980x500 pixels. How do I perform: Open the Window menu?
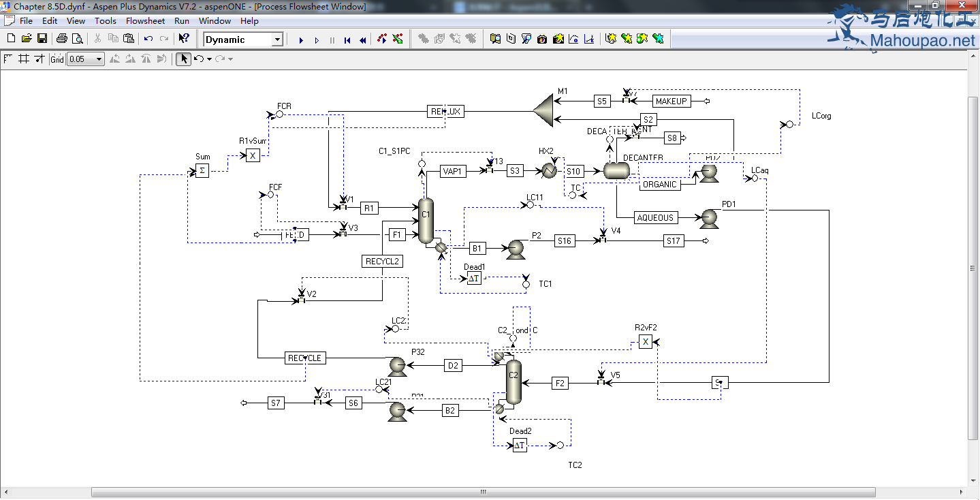pyautogui.click(x=215, y=21)
